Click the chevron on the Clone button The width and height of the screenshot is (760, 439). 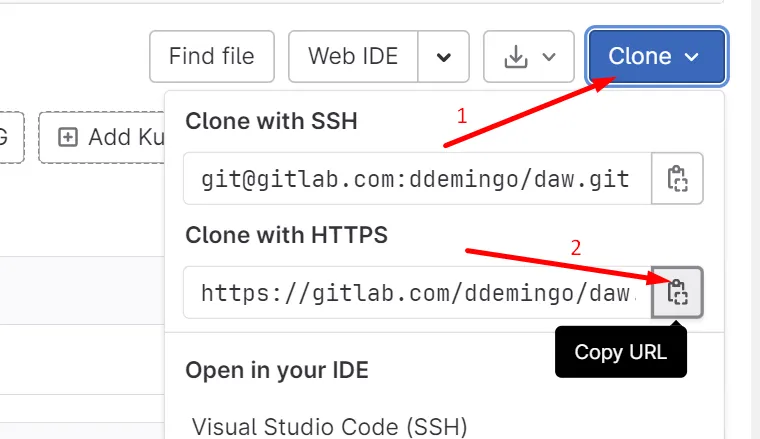(x=692, y=57)
